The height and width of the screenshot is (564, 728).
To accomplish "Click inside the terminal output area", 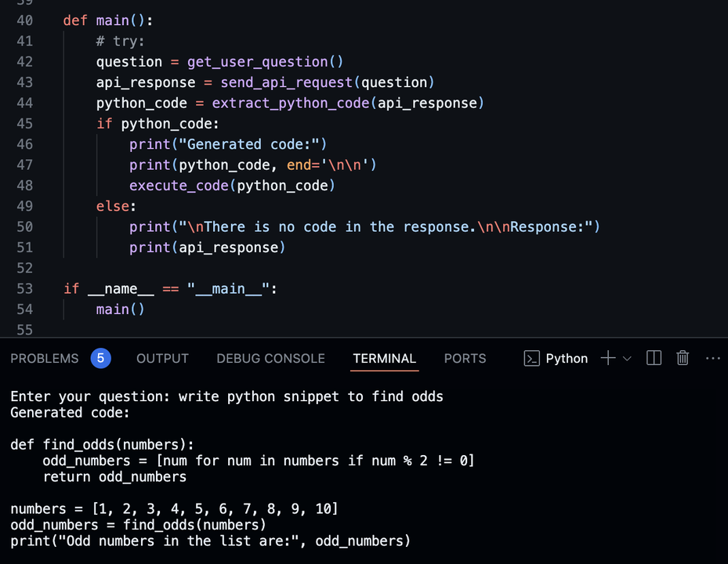I will coord(313,470).
